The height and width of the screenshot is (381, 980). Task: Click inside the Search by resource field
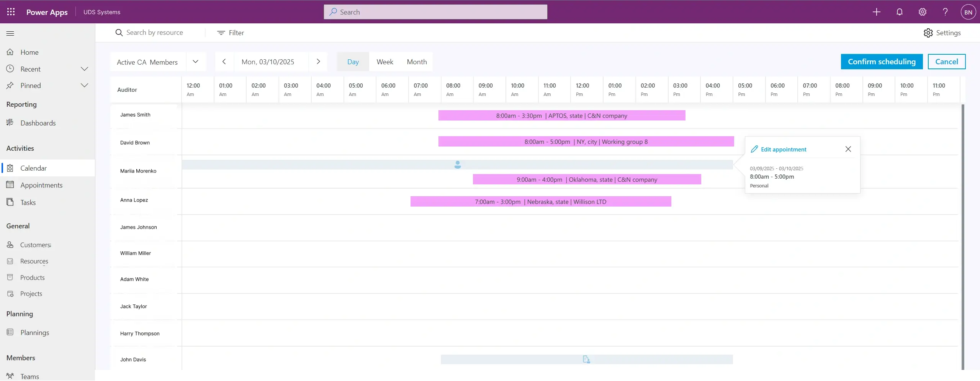click(x=155, y=33)
